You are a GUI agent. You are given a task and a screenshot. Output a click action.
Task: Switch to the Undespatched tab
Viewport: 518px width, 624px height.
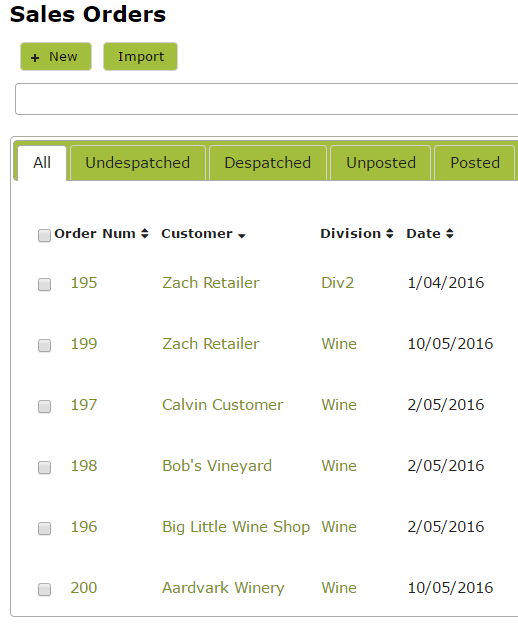pyautogui.click(x=138, y=163)
